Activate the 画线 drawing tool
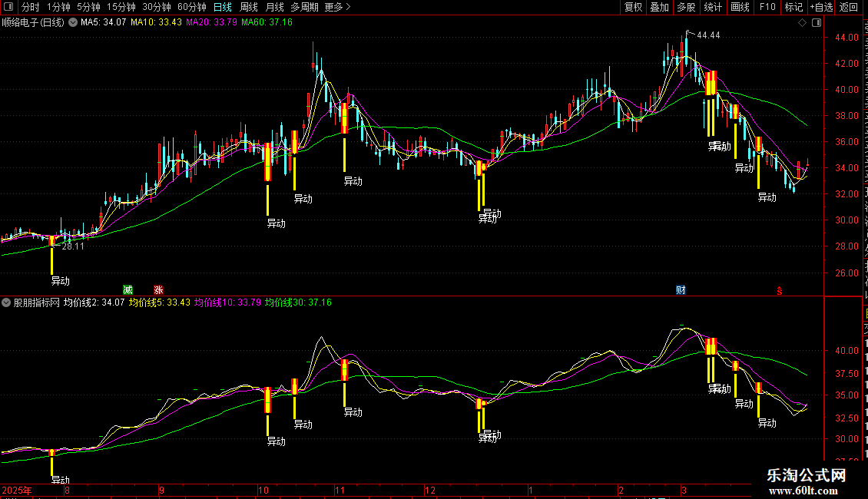Screen dimensions: 868x499 (740, 7)
